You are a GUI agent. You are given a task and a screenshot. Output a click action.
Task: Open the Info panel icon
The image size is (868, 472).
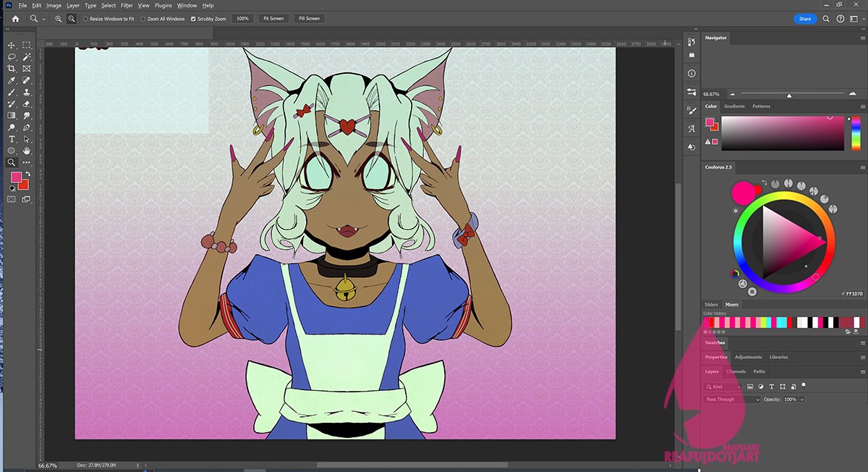point(692,74)
